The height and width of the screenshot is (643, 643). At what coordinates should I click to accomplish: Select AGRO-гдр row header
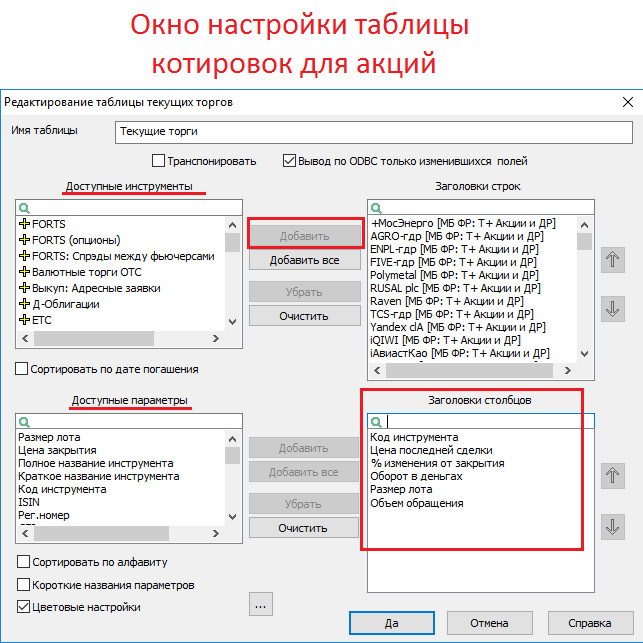[457, 236]
